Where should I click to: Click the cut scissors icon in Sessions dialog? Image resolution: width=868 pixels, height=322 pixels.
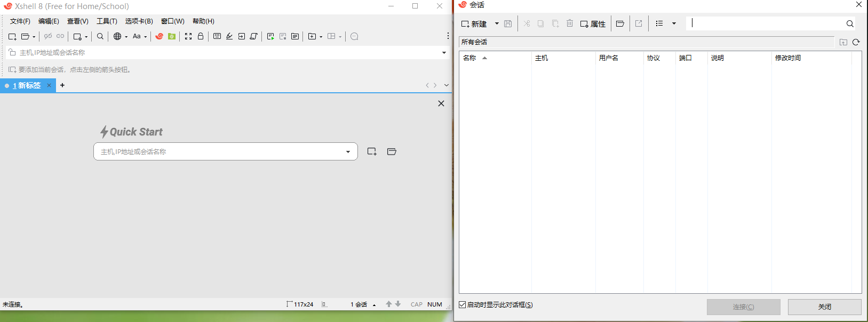click(527, 23)
